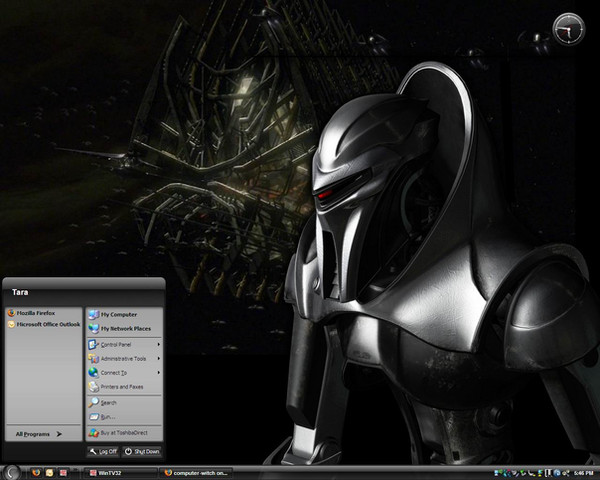The image size is (600, 480).
Task: Launch Firefox from the Quick Launch bar
Action: click(34, 471)
